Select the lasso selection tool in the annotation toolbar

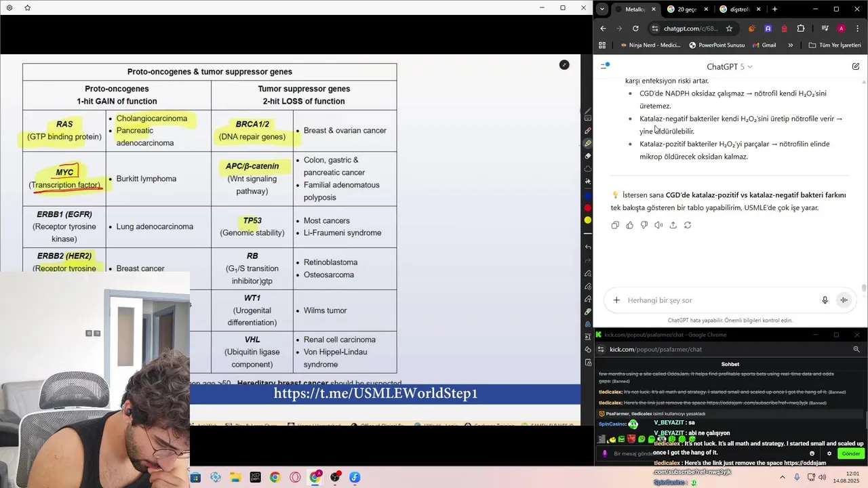588,167
